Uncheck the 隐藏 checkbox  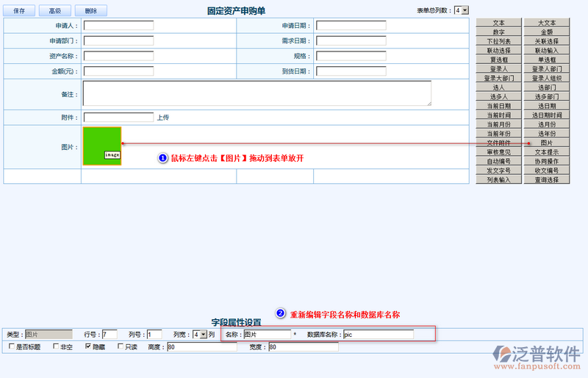coord(89,346)
